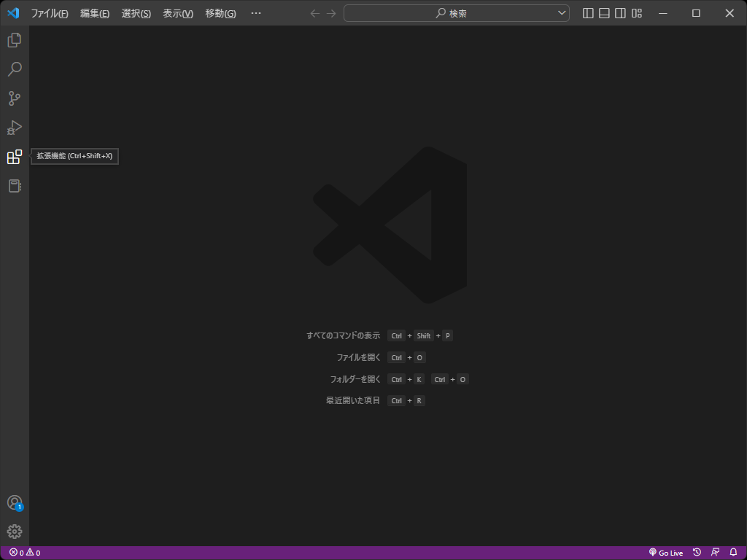
Task: Open the Source Control branch icon
Action: point(15,98)
